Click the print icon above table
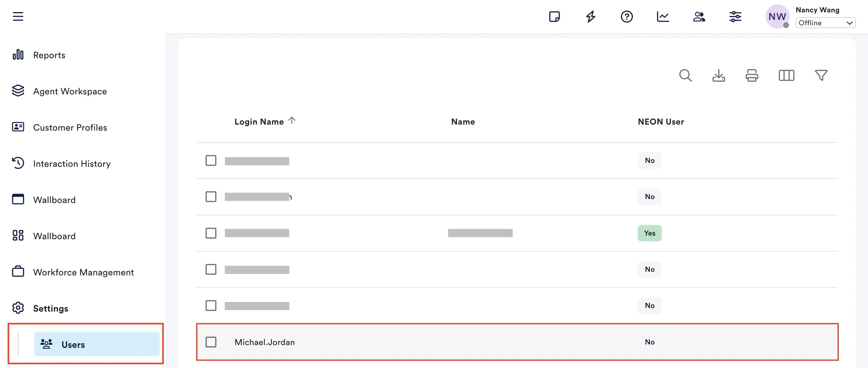This screenshot has width=868, height=368. [x=752, y=75]
